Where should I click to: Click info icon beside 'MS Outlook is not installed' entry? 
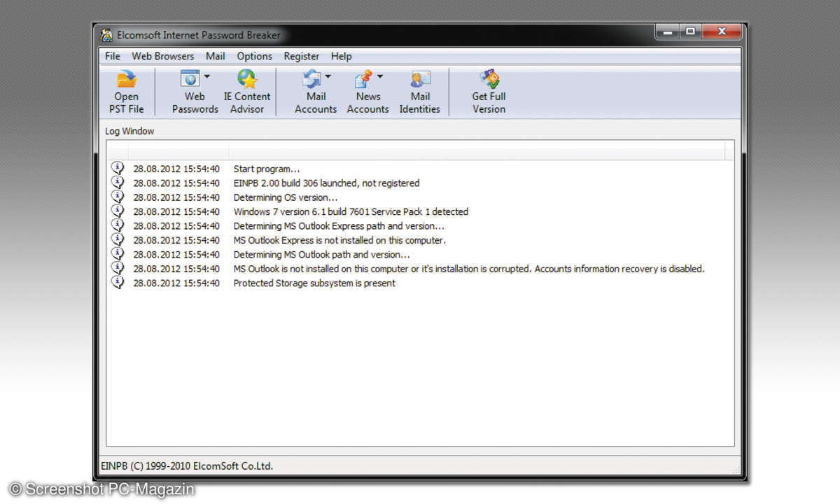pos(118,268)
